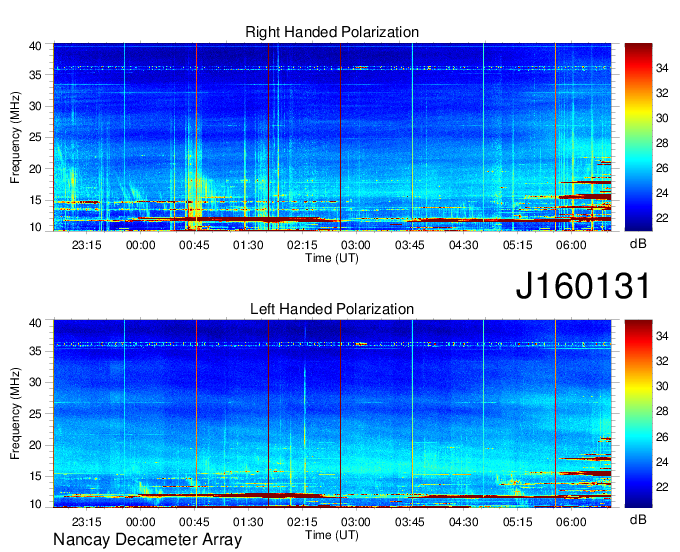Click the 00:45 tick on top plot

pos(194,245)
